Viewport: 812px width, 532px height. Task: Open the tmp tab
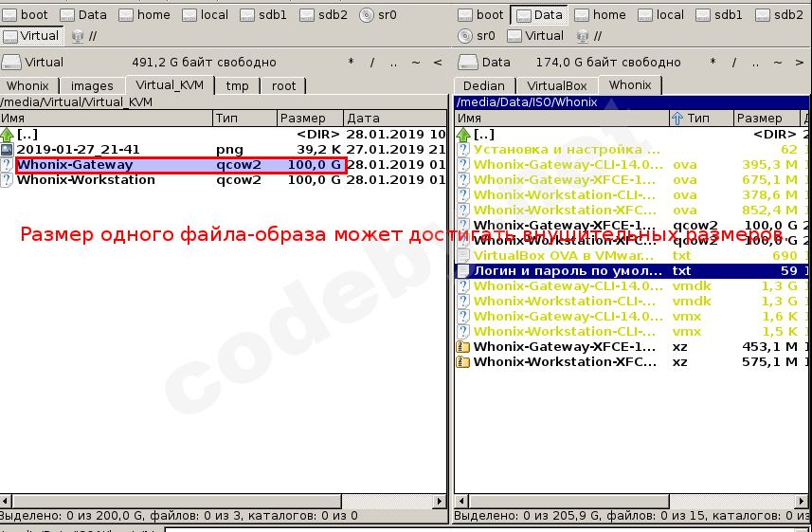click(x=237, y=85)
